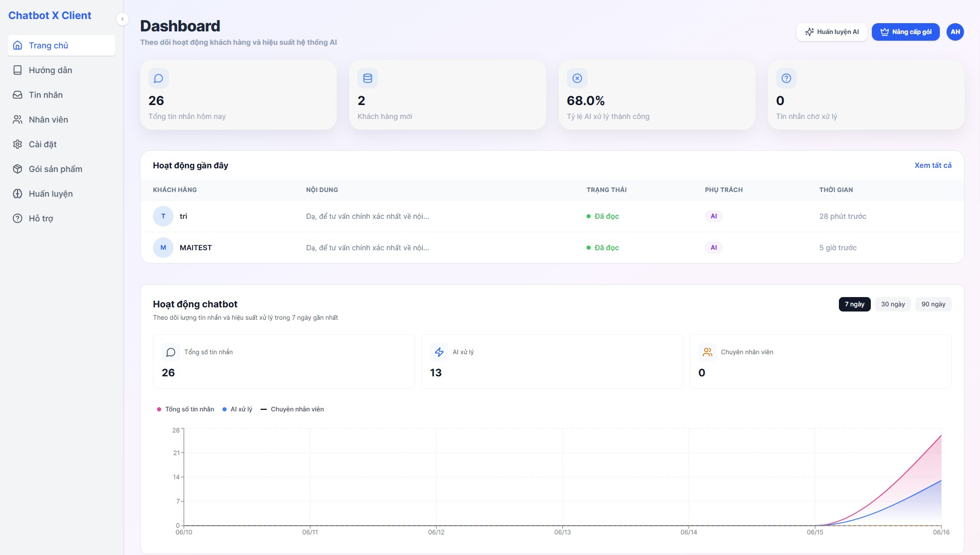Viewport: 980px width, 555px height.
Task: Select the 7 ngày range tab
Action: 854,304
